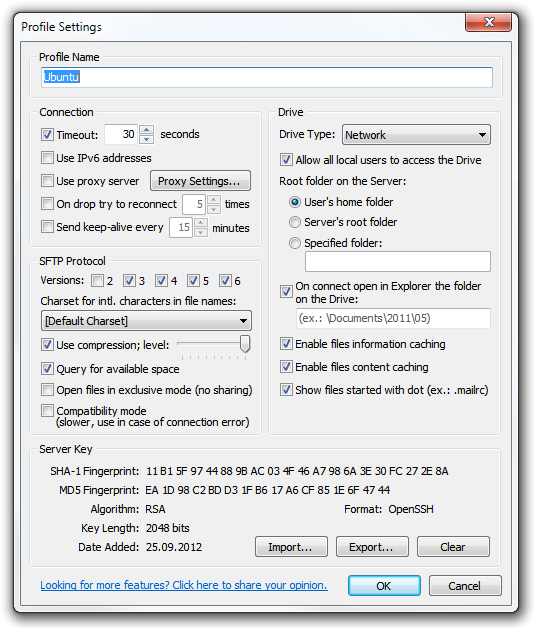
Task: Click the Profile Name input field
Action: pos(267,77)
